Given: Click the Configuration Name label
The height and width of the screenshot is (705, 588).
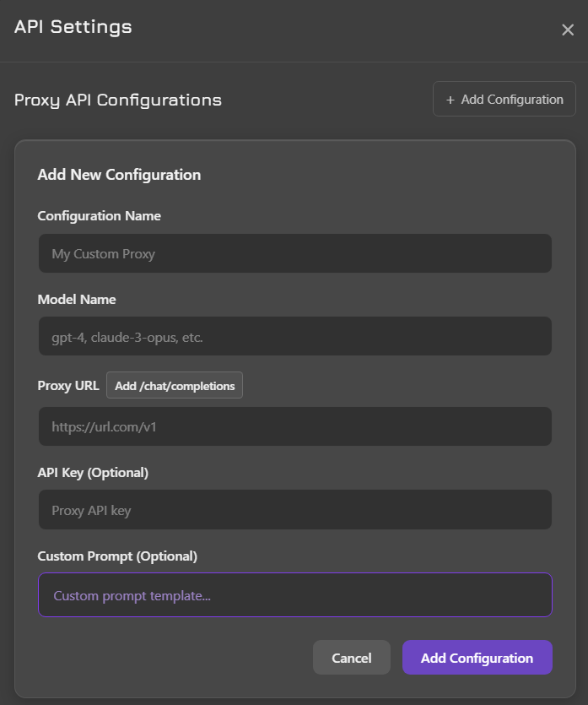Looking at the screenshot, I should [x=100, y=216].
